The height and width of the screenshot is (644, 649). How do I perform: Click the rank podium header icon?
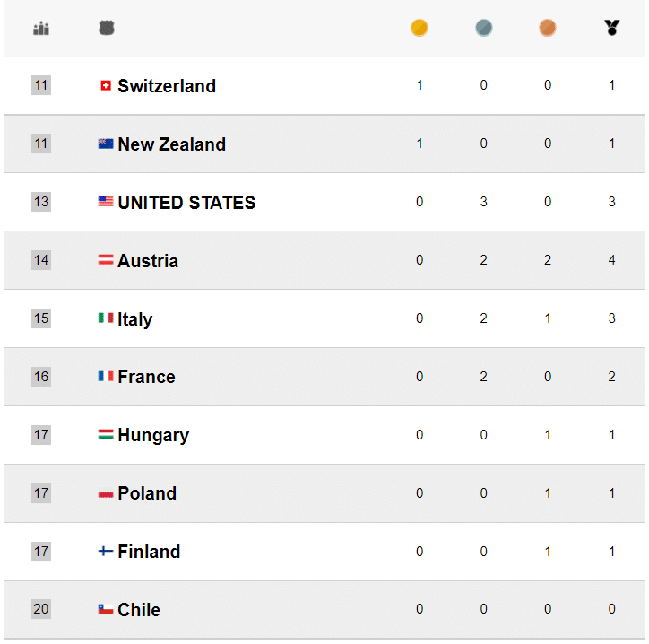click(x=41, y=29)
